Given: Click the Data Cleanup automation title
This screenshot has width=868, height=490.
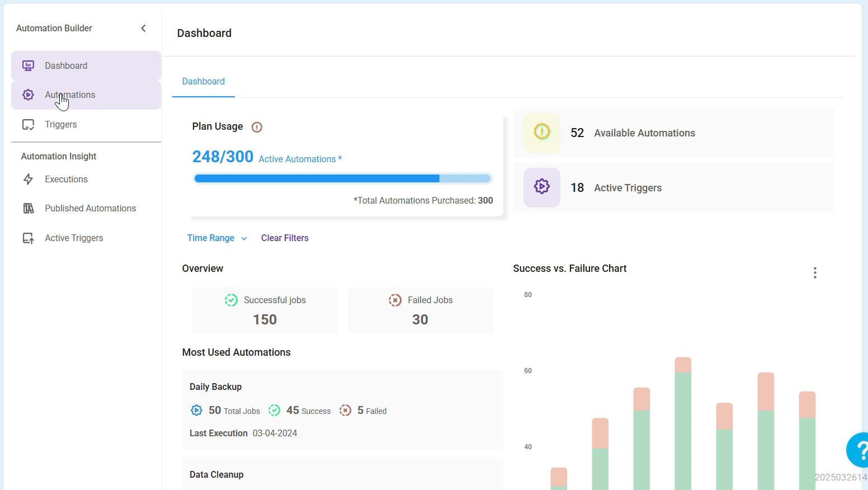Looking at the screenshot, I should click(216, 474).
